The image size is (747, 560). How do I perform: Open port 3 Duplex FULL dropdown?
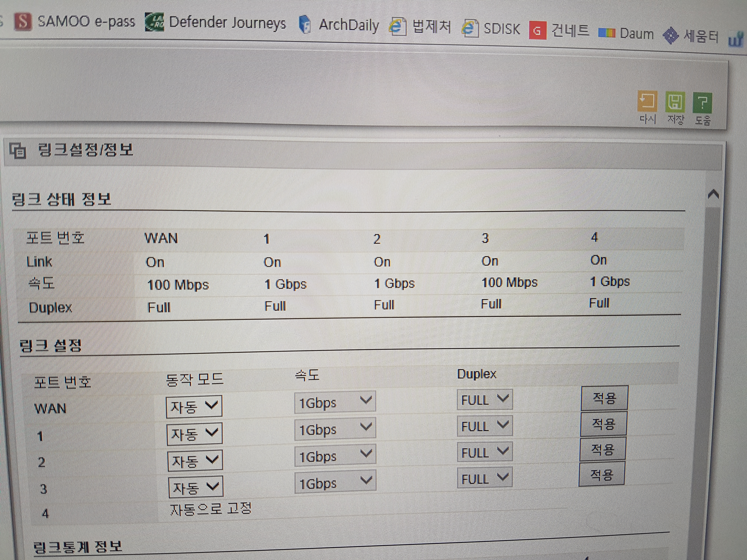485,478
